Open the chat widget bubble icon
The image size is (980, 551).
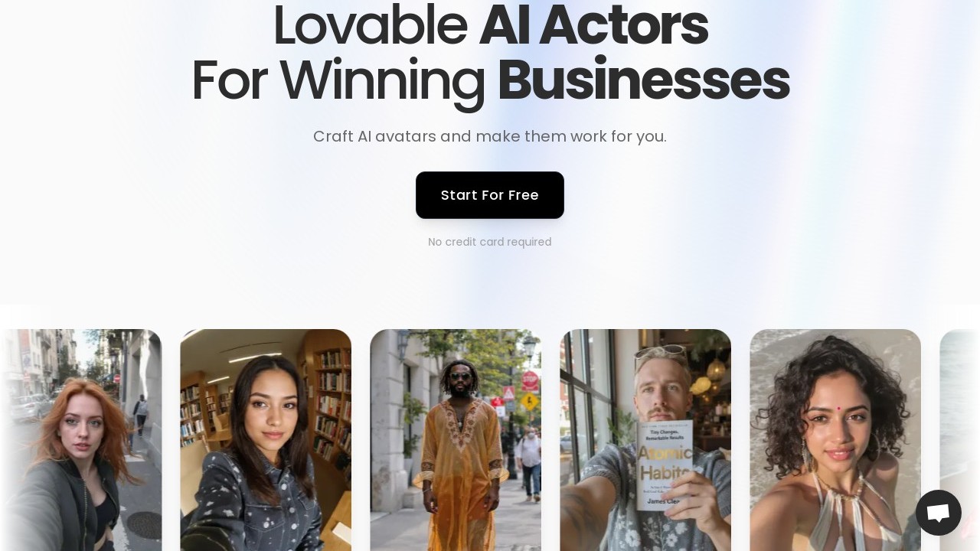coord(939,513)
